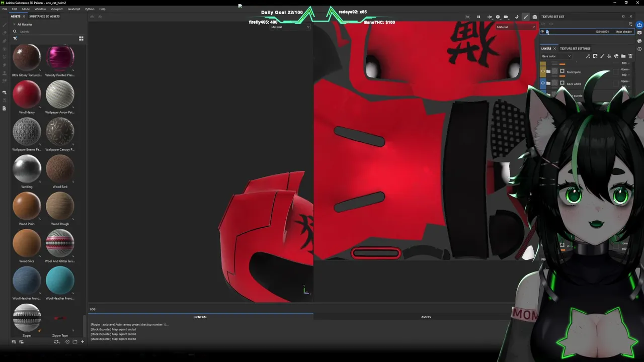
Task: Click the refresh assets icon
Action: [x=57, y=342]
